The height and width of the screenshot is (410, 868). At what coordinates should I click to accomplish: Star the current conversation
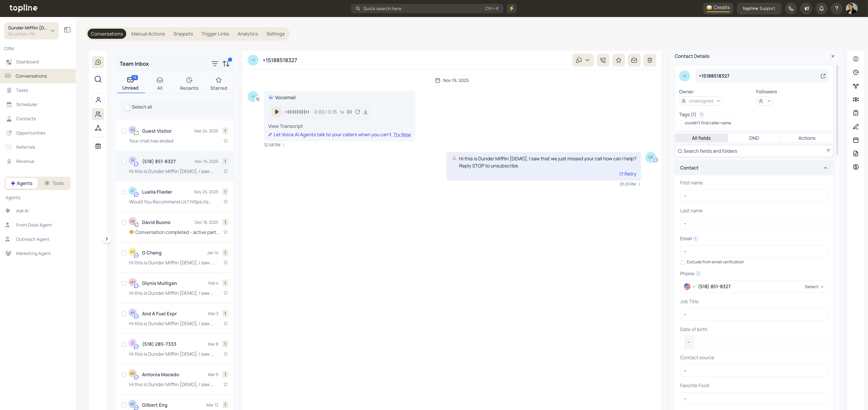pos(618,60)
